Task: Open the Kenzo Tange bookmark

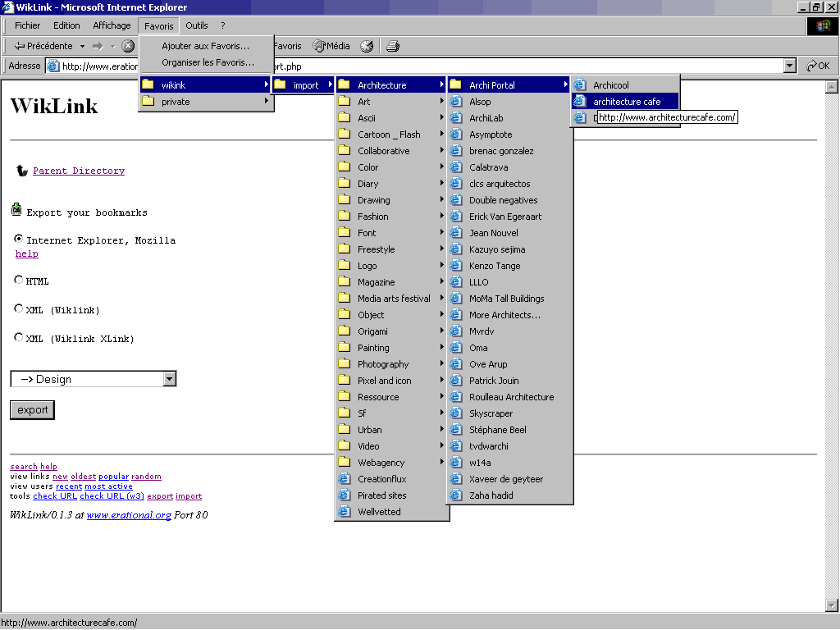Action: [x=509, y=266]
